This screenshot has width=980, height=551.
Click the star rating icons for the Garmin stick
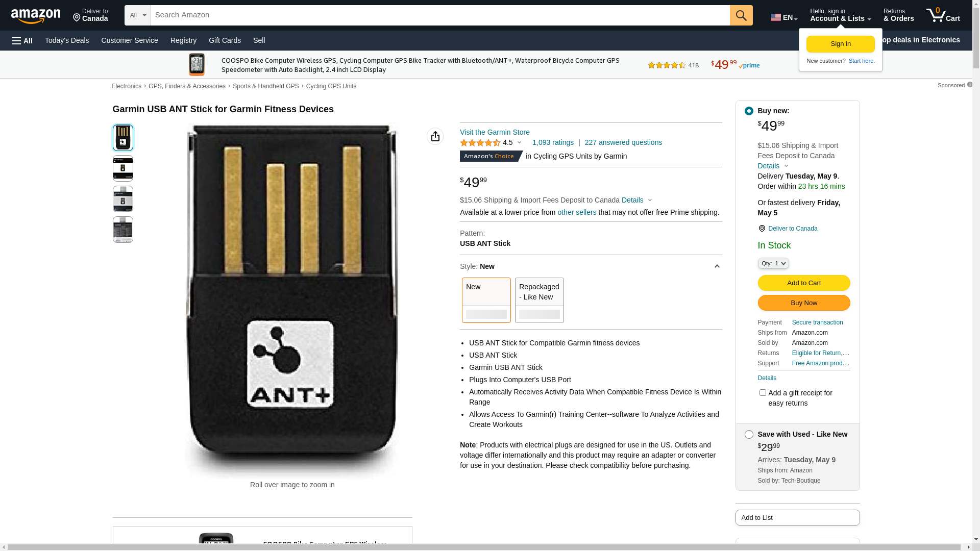480,143
